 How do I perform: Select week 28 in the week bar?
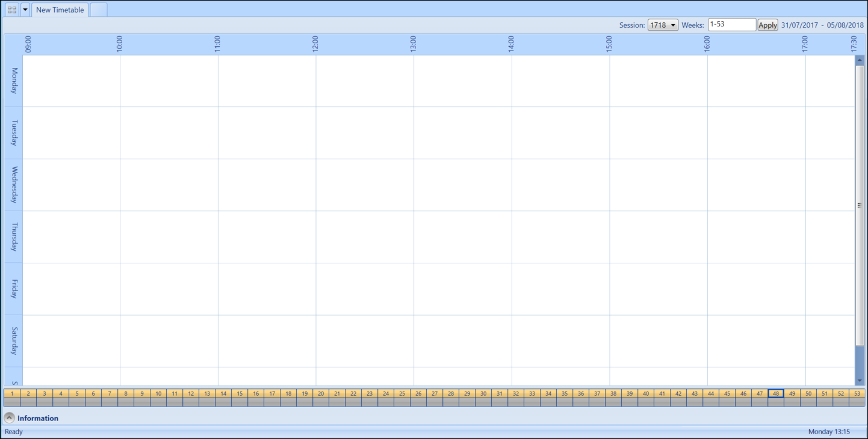(x=451, y=394)
